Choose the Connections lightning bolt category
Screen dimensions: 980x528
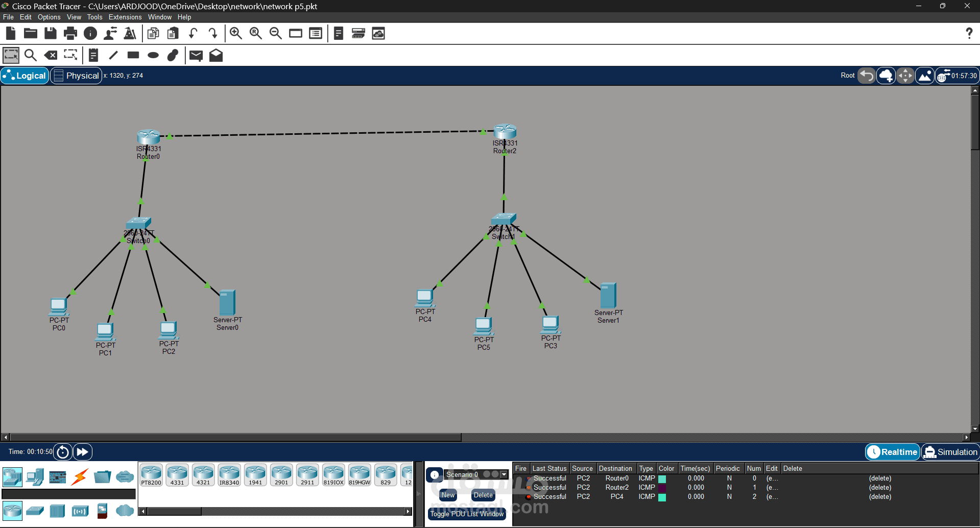pos(80,477)
